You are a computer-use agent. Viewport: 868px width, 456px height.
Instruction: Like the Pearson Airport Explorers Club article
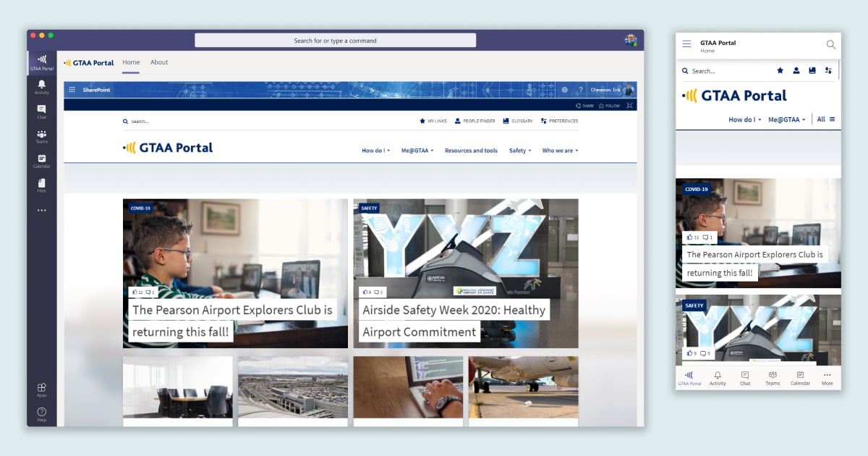click(x=135, y=292)
